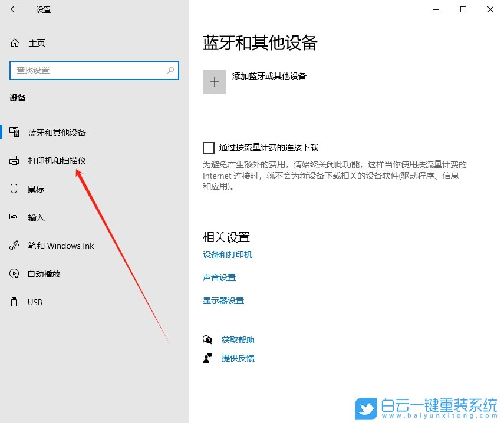This screenshot has height=423, width=504.
Task: Click the 鼠标 settings icon
Action: 13,189
